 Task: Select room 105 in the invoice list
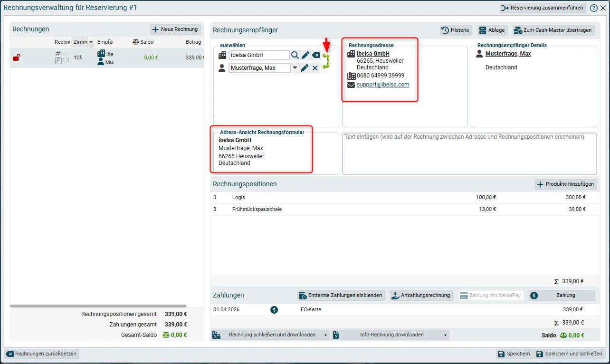[78, 58]
